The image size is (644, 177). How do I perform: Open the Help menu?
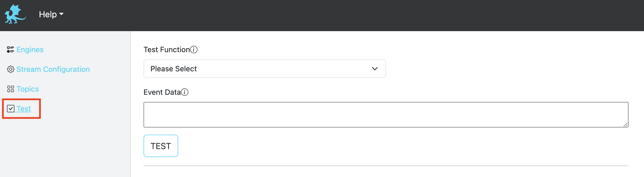pos(51,14)
